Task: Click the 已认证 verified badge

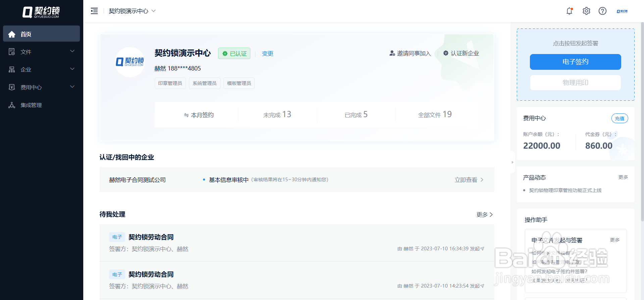Action: 234,53
